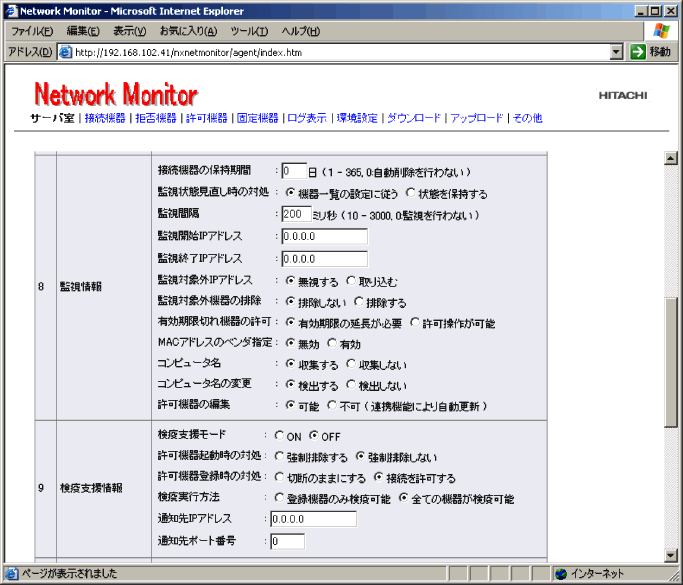Select 排除する radio button
The width and height of the screenshot is (683, 585).
tap(358, 301)
